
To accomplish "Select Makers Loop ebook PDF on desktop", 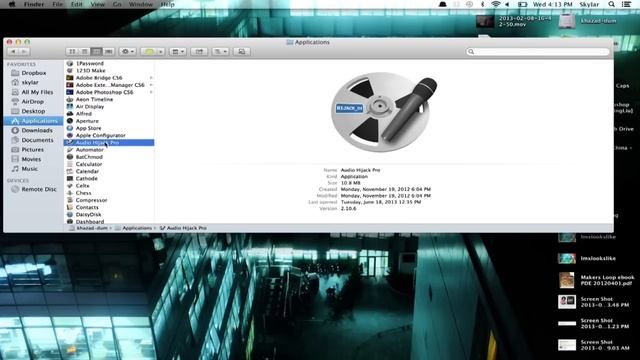I will 596,280.
